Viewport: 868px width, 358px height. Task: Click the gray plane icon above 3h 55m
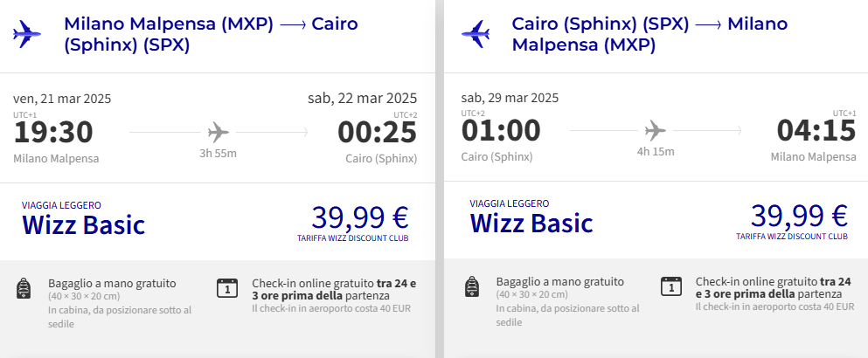tap(219, 132)
